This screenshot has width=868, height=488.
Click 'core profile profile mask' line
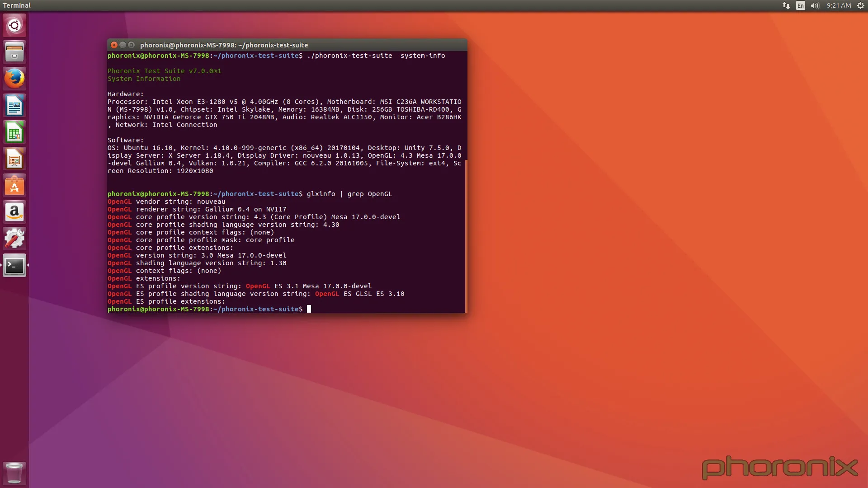click(201, 240)
